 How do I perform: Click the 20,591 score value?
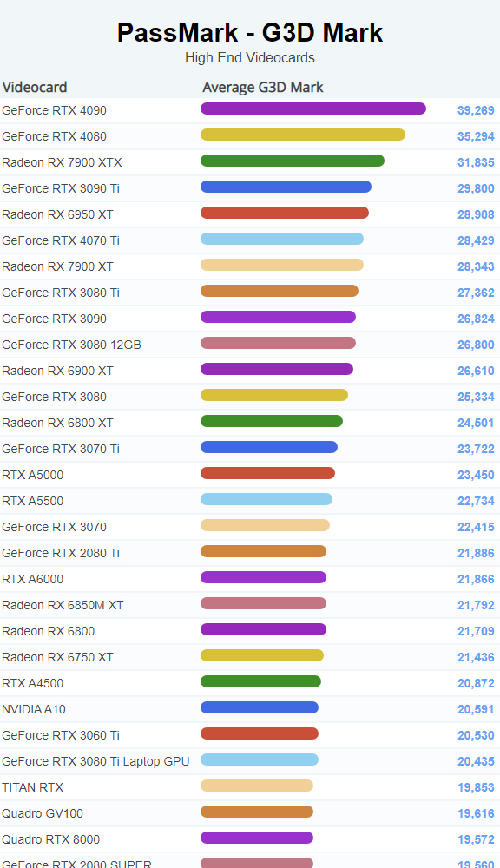476,708
